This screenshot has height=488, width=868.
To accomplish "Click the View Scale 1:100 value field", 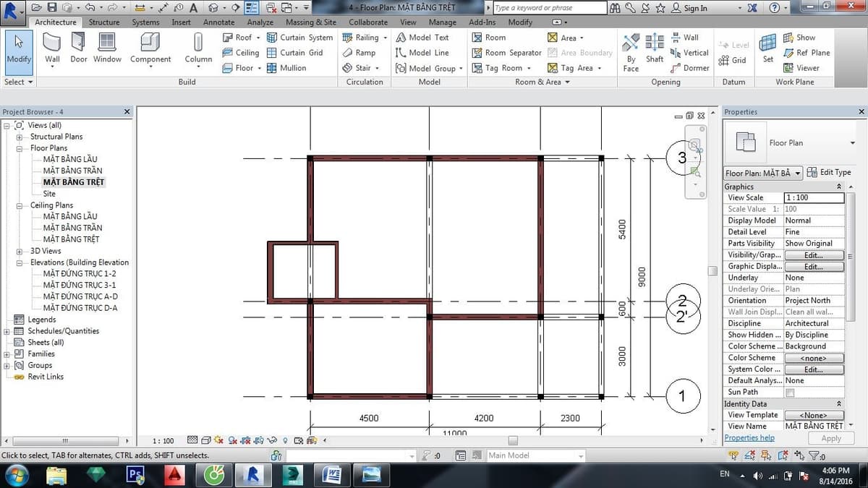I will pyautogui.click(x=814, y=197).
